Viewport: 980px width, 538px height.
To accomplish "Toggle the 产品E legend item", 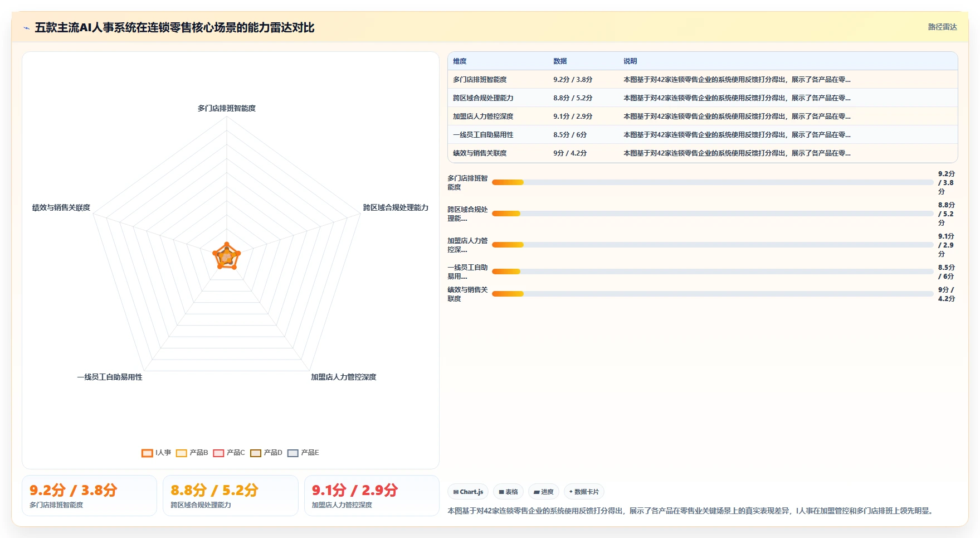I will 303,453.
